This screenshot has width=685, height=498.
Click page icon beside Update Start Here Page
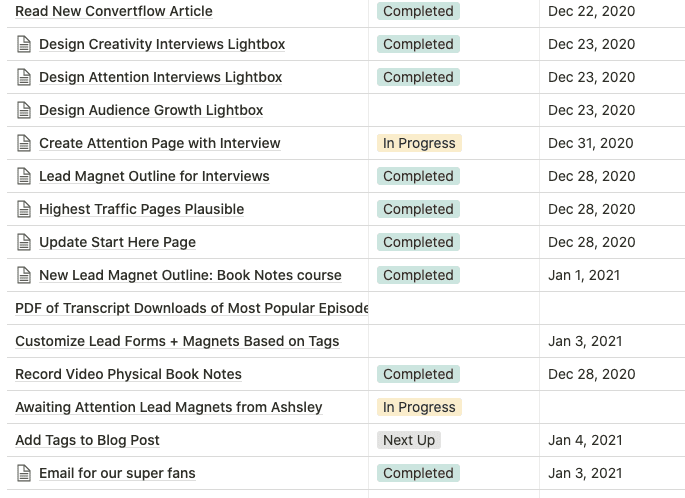[24, 242]
